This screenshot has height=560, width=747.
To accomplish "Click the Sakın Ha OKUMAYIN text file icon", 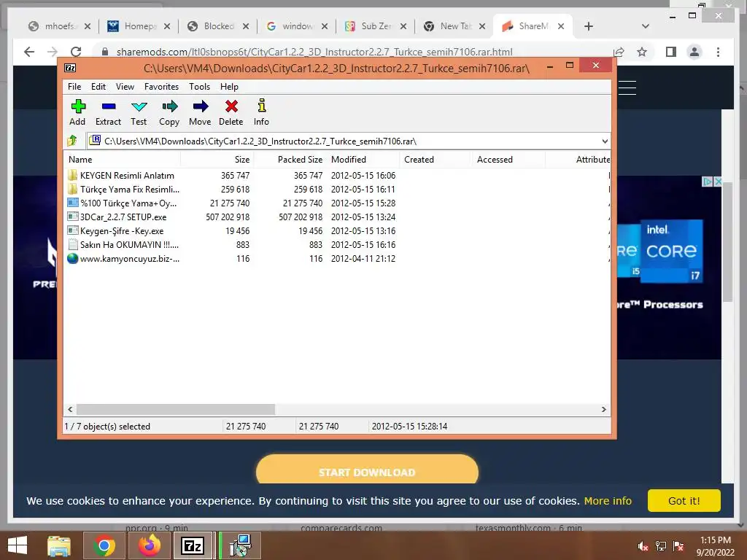I will click(x=72, y=245).
